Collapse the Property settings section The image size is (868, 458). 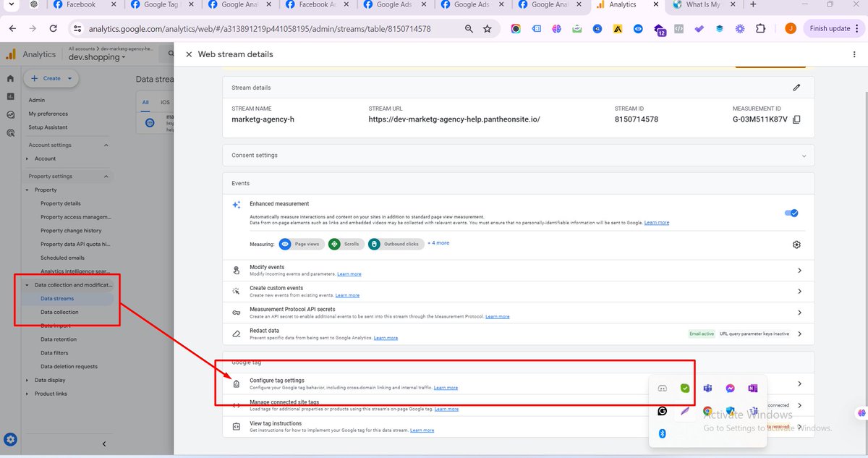point(105,176)
